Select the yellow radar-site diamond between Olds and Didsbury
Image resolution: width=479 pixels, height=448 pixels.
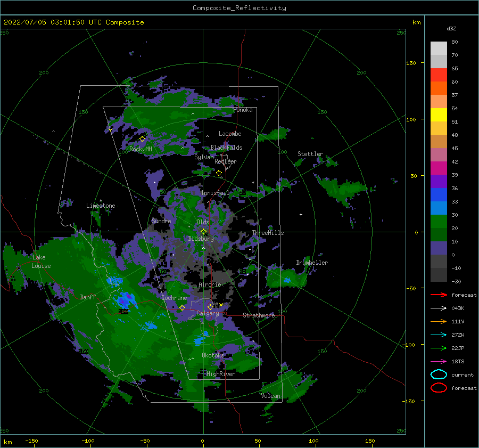click(203, 232)
